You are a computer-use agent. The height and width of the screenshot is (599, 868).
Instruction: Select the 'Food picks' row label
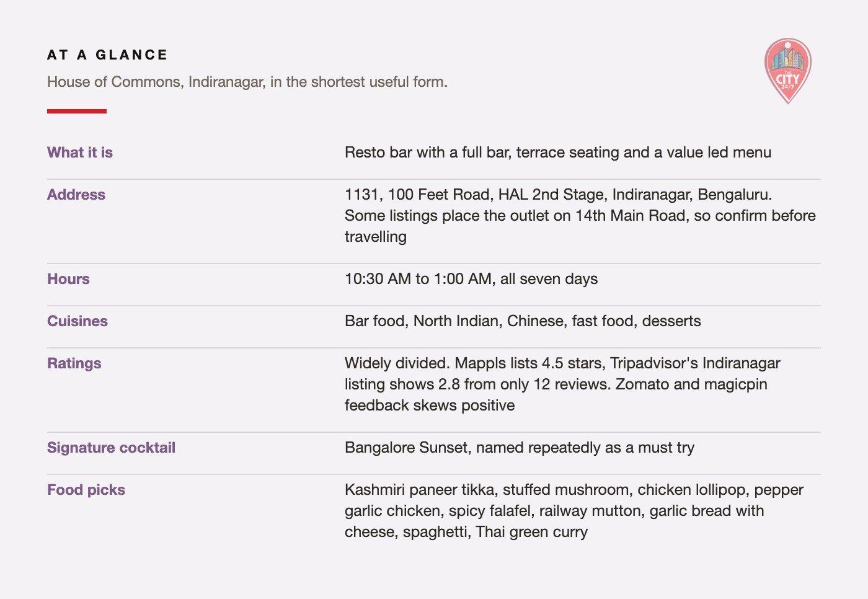[86, 490]
